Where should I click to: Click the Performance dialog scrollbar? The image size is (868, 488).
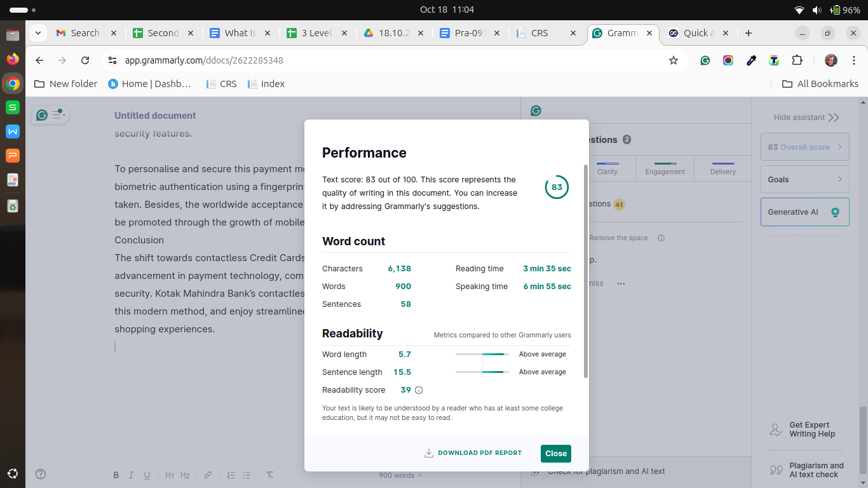pyautogui.click(x=585, y=270)
